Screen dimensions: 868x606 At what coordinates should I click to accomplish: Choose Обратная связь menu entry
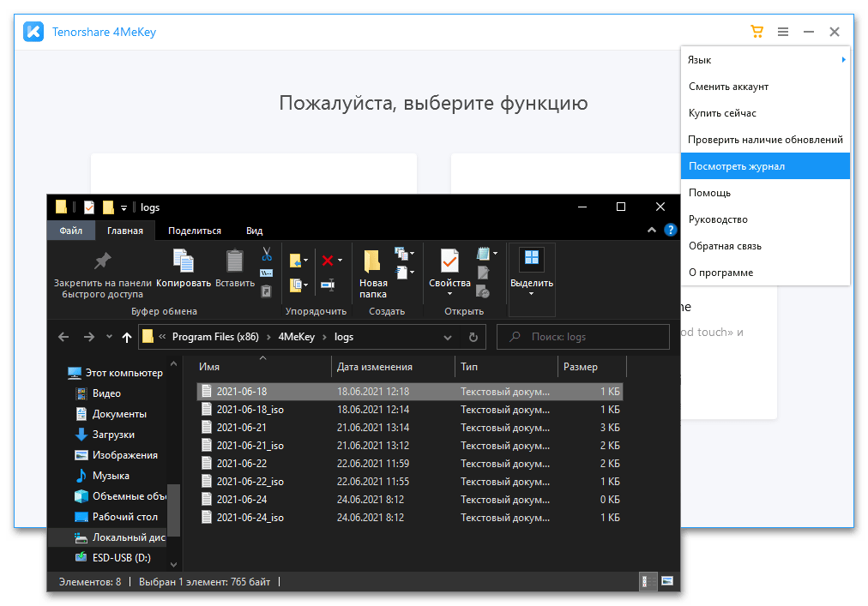(x=765, y=246)
